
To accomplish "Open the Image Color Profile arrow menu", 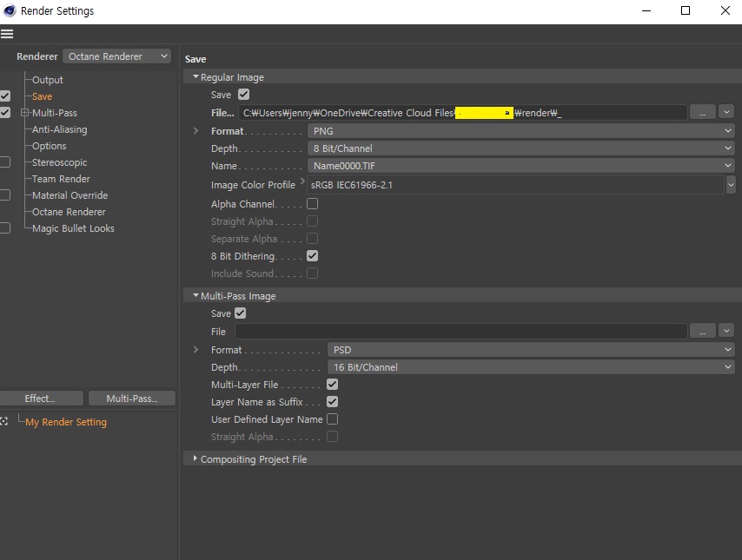I will point(731,185).
